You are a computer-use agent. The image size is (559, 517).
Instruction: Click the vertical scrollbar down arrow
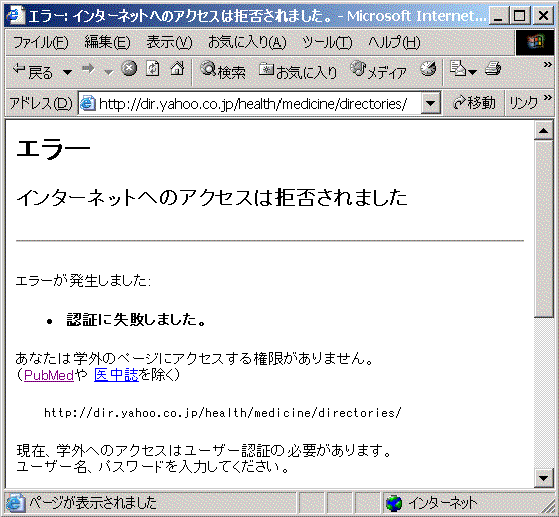point(543,478)
